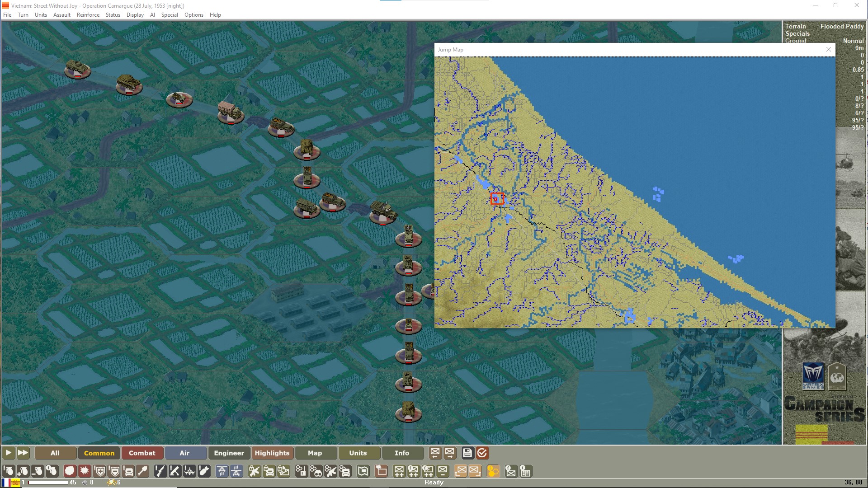Switch to the All toolbar tab

(55, 453)
